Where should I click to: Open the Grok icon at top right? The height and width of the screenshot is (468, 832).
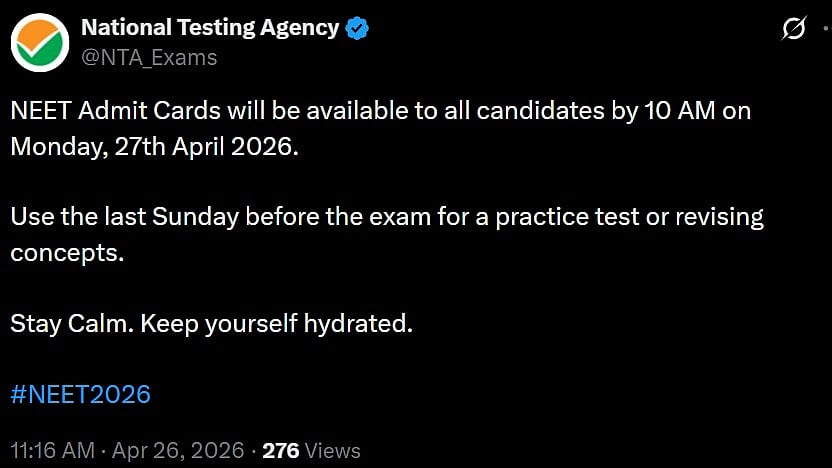coord(793,30)
